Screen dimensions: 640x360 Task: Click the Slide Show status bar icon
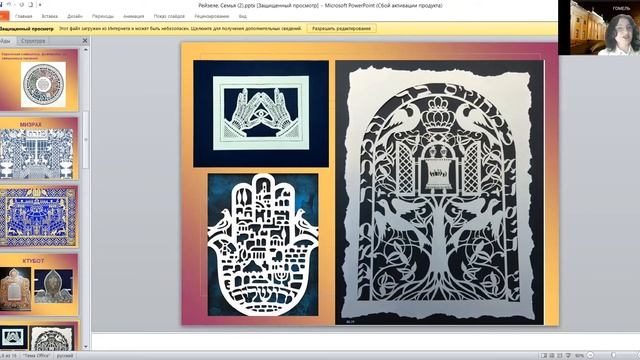click(568, 356)
